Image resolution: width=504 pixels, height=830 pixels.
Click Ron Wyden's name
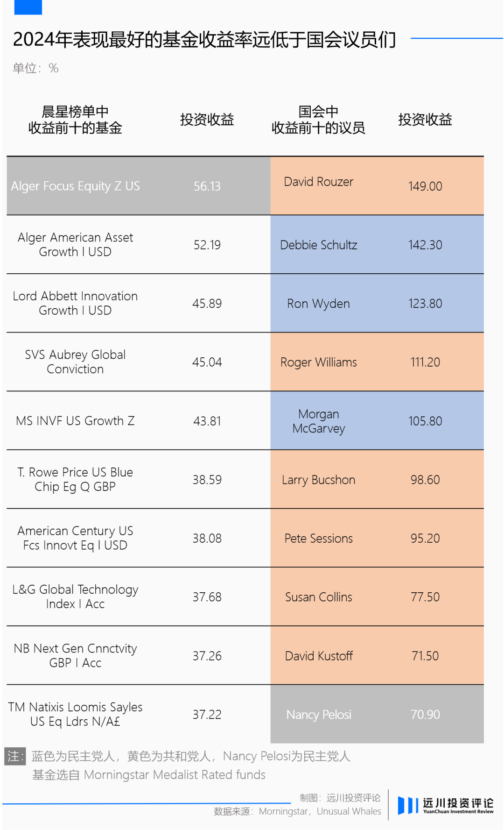point(319,304)
